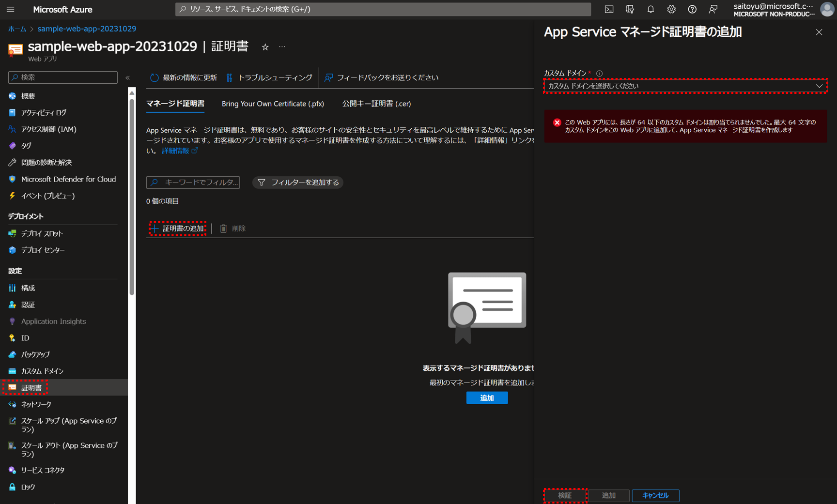Click 証明書の追加 in the toolbar

pos(178,229)
